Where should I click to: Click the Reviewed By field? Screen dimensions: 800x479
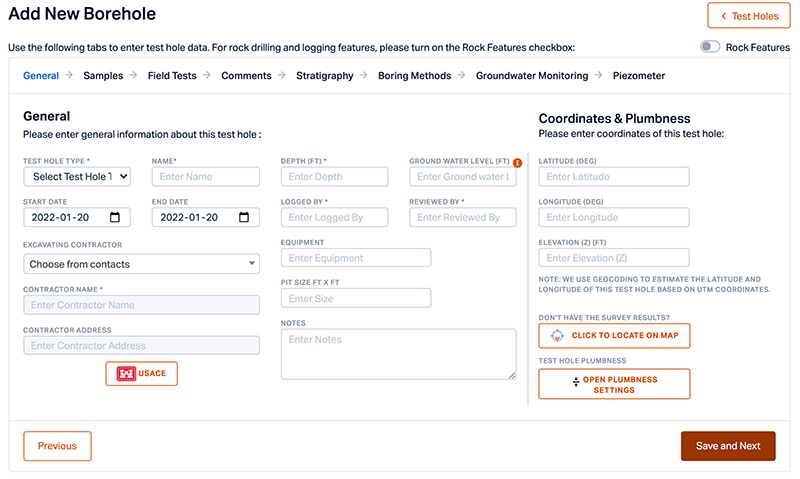[463, 217]
